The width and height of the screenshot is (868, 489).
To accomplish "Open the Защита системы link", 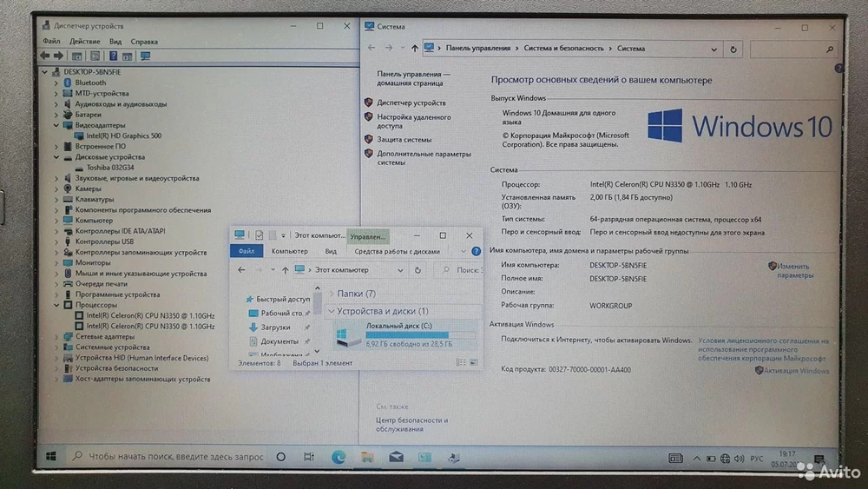I will (404, 140).
